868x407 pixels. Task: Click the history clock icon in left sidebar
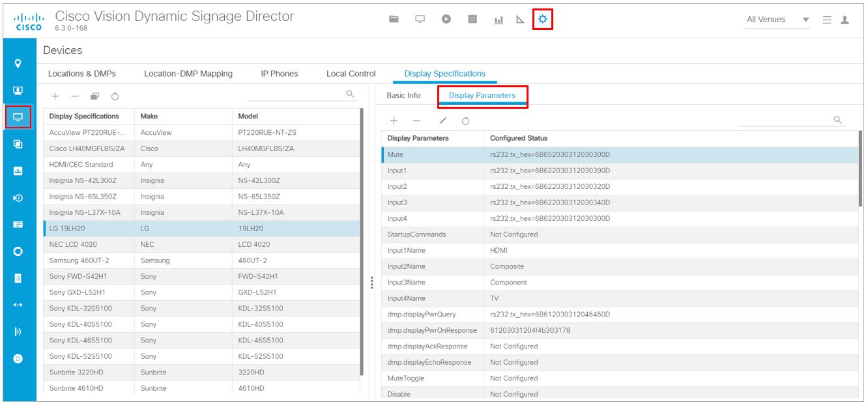click(x=18, y=198)
